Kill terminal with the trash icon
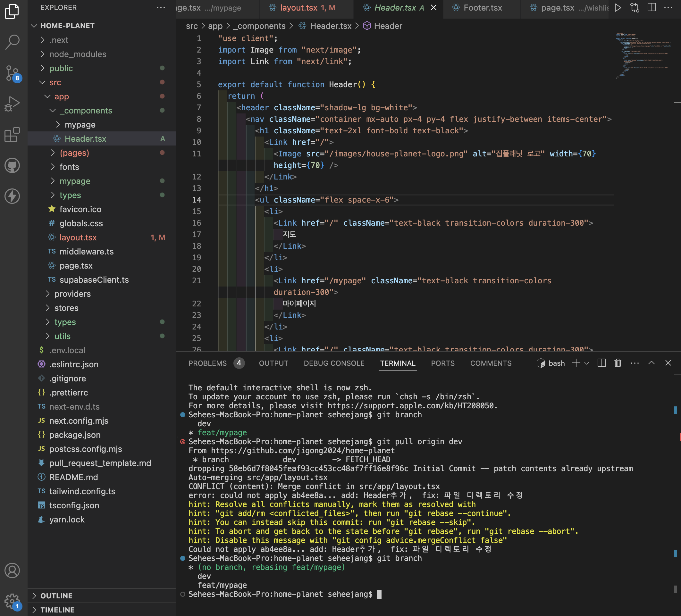681x616 pixels. [x=618, y=363]
